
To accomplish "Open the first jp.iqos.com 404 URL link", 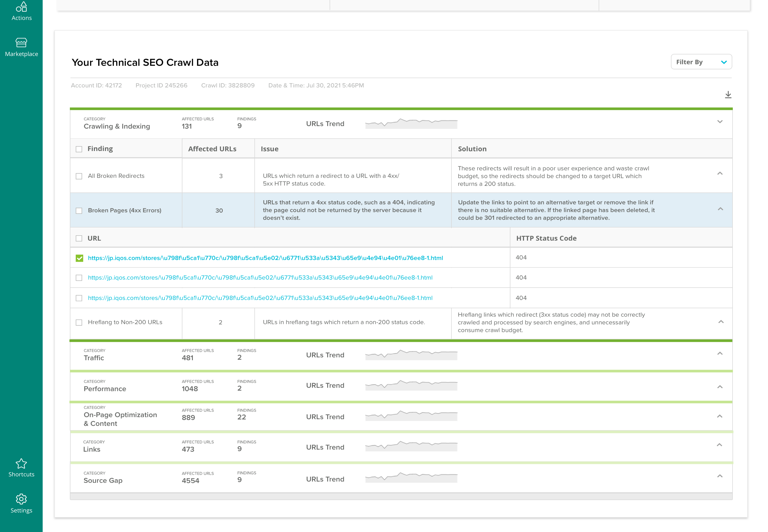I will point(265,258).
